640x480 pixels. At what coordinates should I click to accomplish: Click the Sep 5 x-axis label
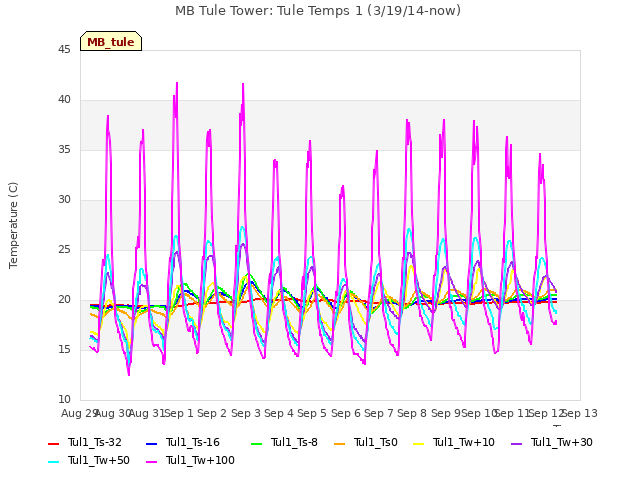(x=312, y=413)
